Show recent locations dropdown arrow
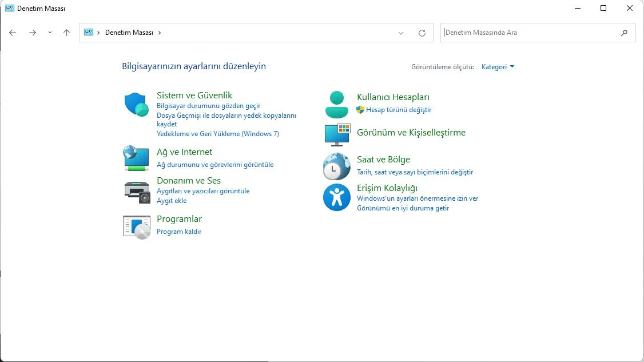Screen dimensions: 644x362 pyautogui.click(x=50, y=33)
